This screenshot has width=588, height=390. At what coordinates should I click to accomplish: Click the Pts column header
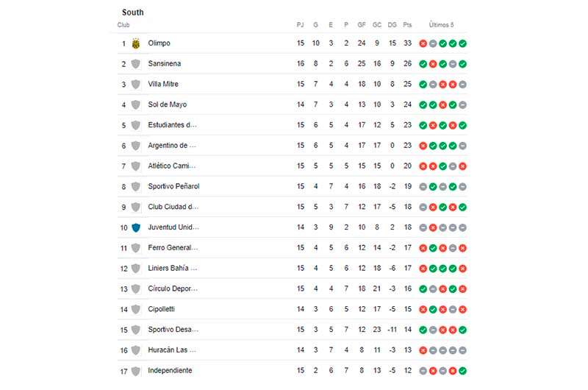[407, 25]
